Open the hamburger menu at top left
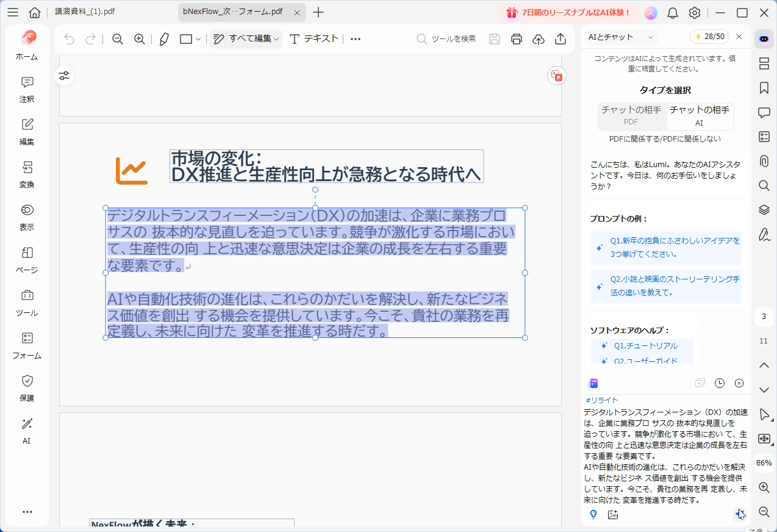 coord(13,11)
